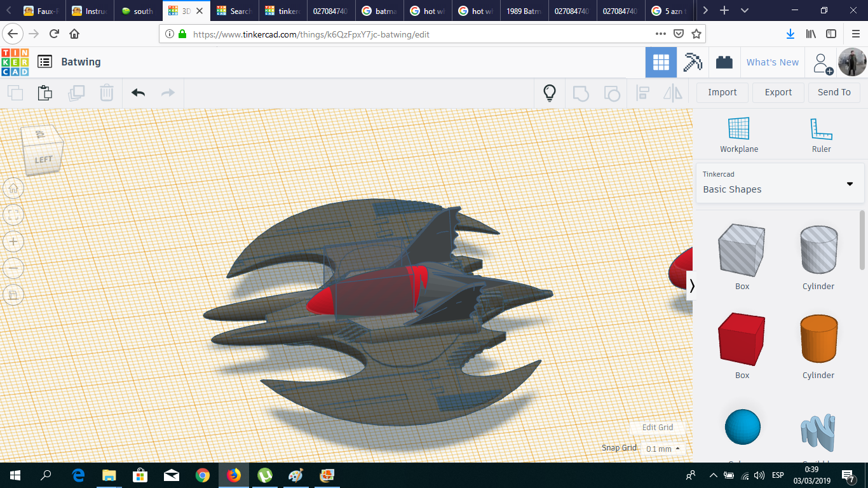Click the Duplicate icon in the toolbar
The image size is (868, 488).
pos(76,93)
